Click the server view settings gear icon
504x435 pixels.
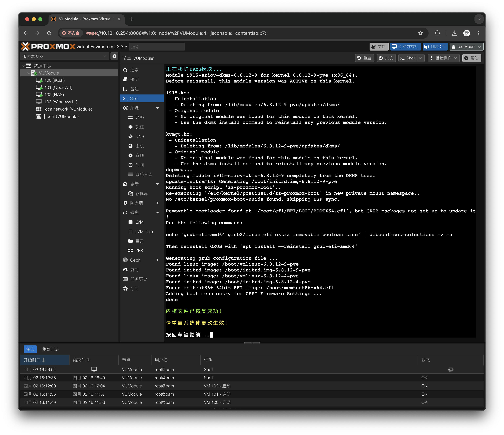(114, 56)
